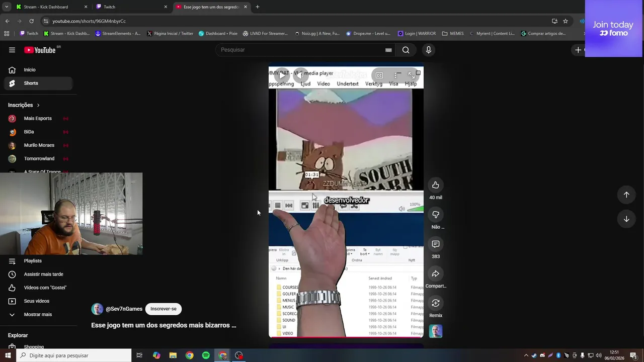Close the Twitch browser tab
This screenshot has height=362, width=644.
click(x=166, y=7)
